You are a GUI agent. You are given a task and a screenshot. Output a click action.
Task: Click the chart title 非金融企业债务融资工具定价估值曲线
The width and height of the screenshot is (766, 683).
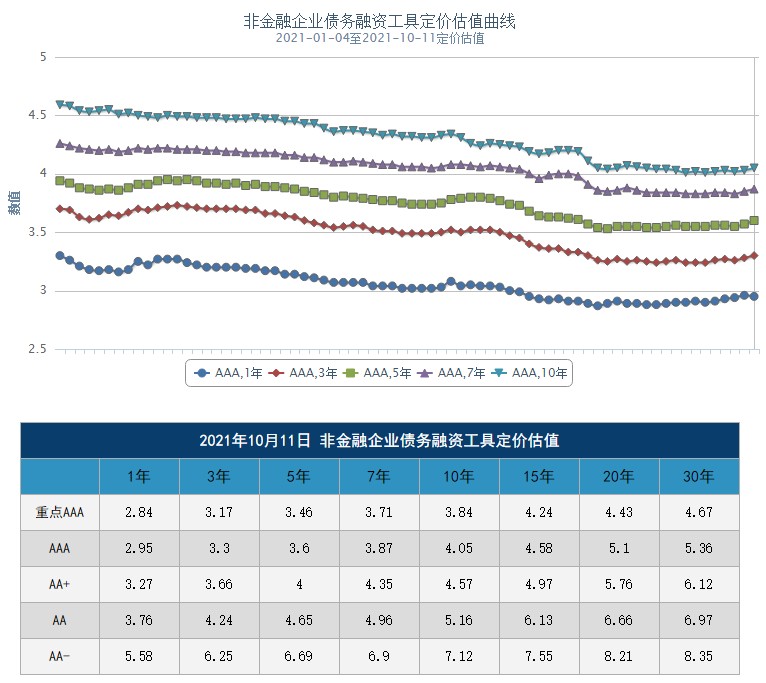(380, 21)
